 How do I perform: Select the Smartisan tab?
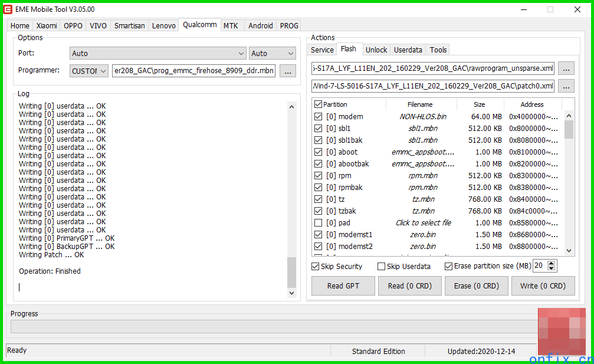[130, 26]
